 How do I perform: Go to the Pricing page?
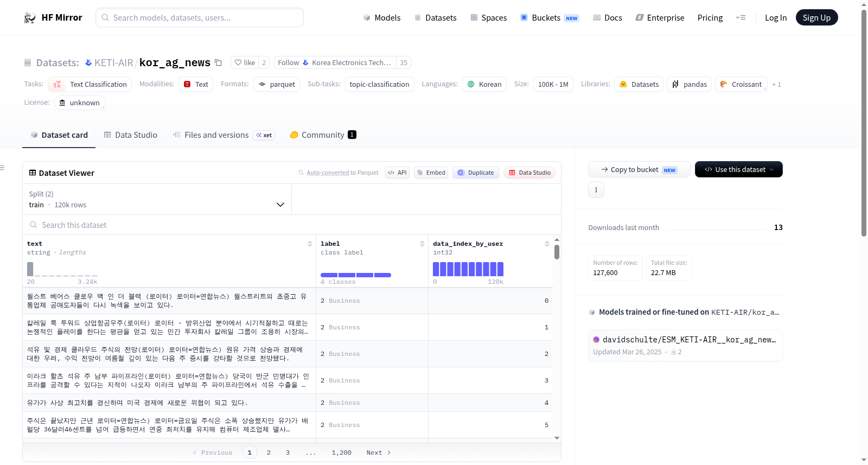[710, 17]
